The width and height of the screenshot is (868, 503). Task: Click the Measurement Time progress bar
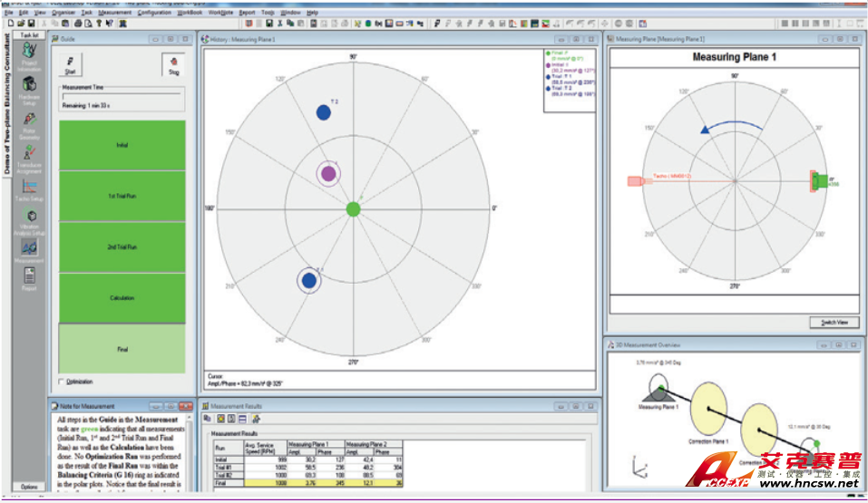[122, 95]
